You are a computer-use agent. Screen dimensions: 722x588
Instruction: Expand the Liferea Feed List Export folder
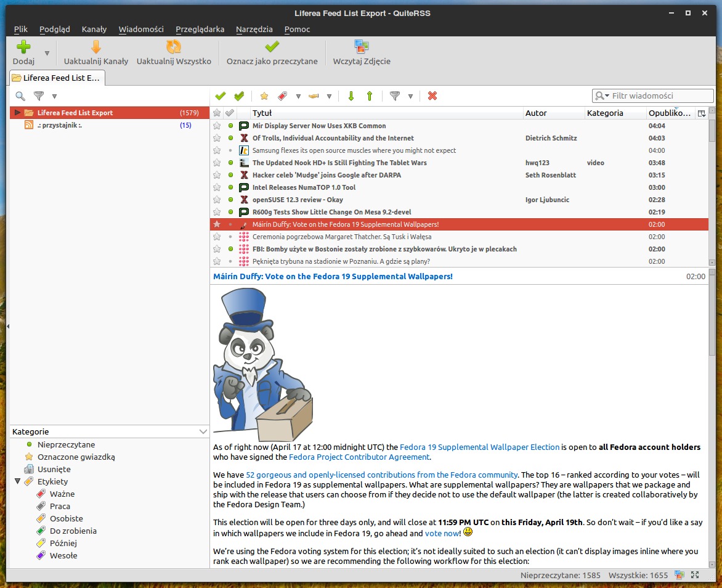click(17, 112)
